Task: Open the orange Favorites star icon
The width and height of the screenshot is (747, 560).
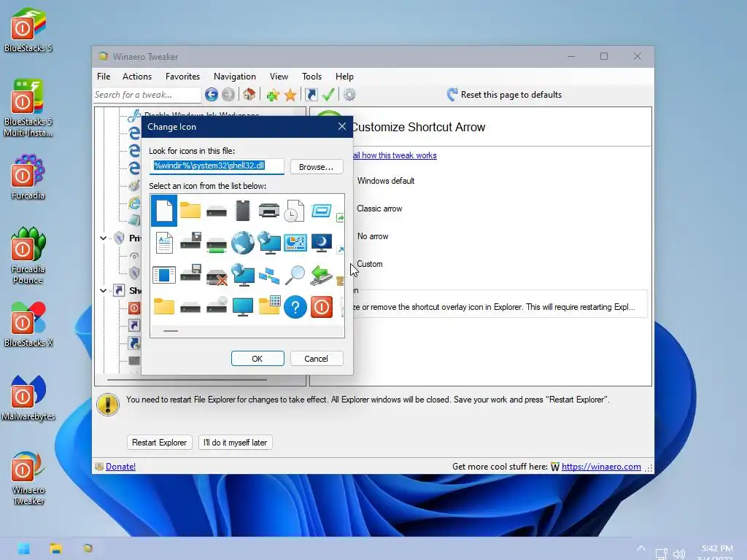Action: (x=290, y=95)
